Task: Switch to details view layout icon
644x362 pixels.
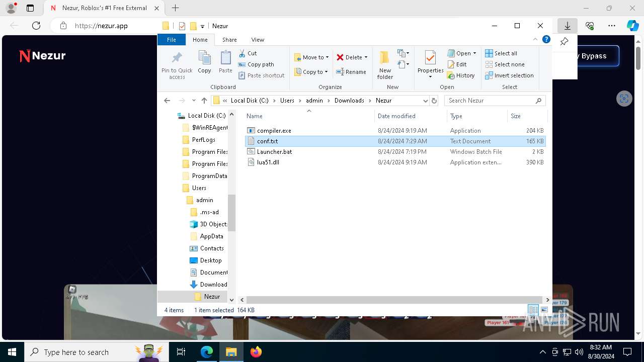Action: [x=533, y=310]
